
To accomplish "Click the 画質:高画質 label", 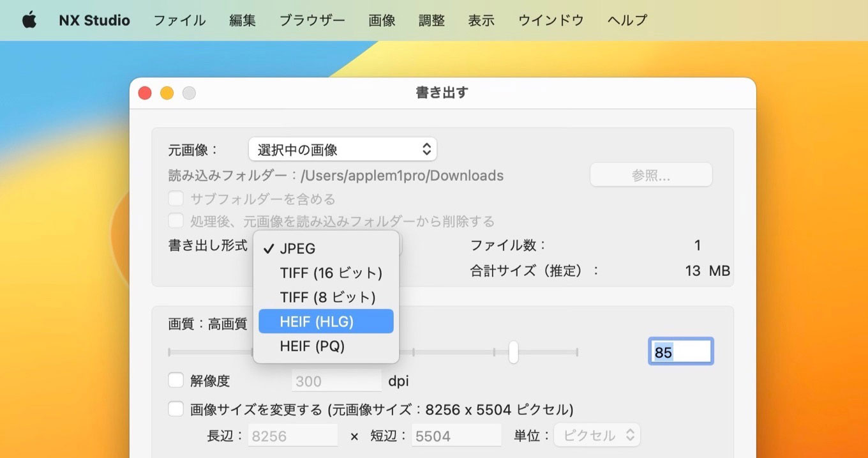I will 207,324.
